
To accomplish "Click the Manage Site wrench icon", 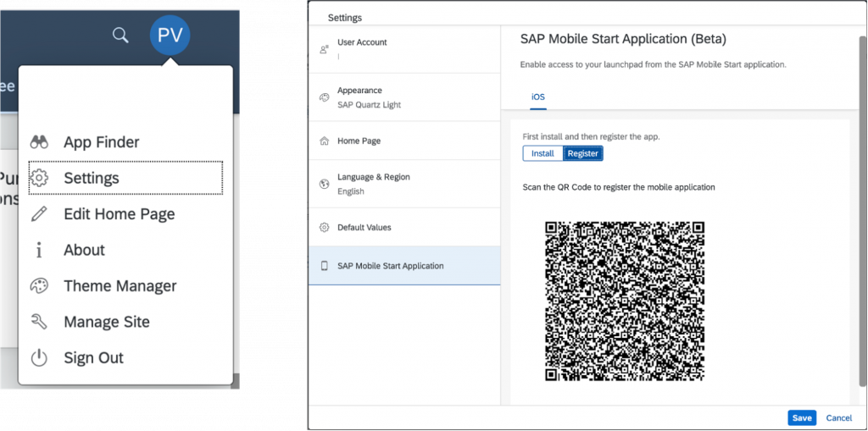I will [39, 322].
